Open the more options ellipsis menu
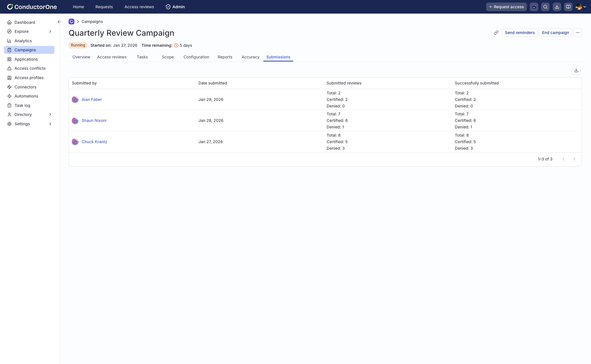 (577, 33)
